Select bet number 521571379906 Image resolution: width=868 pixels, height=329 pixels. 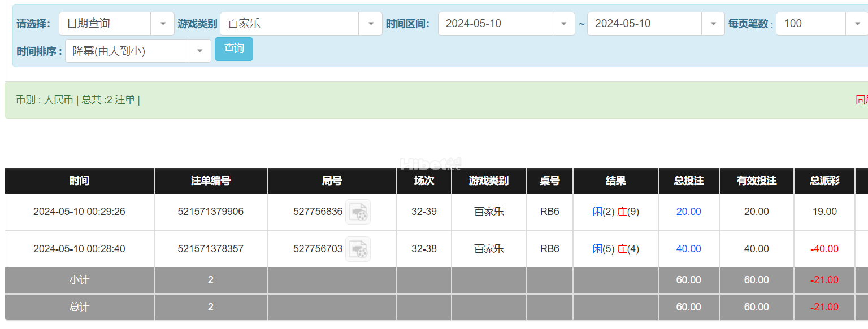211,212
